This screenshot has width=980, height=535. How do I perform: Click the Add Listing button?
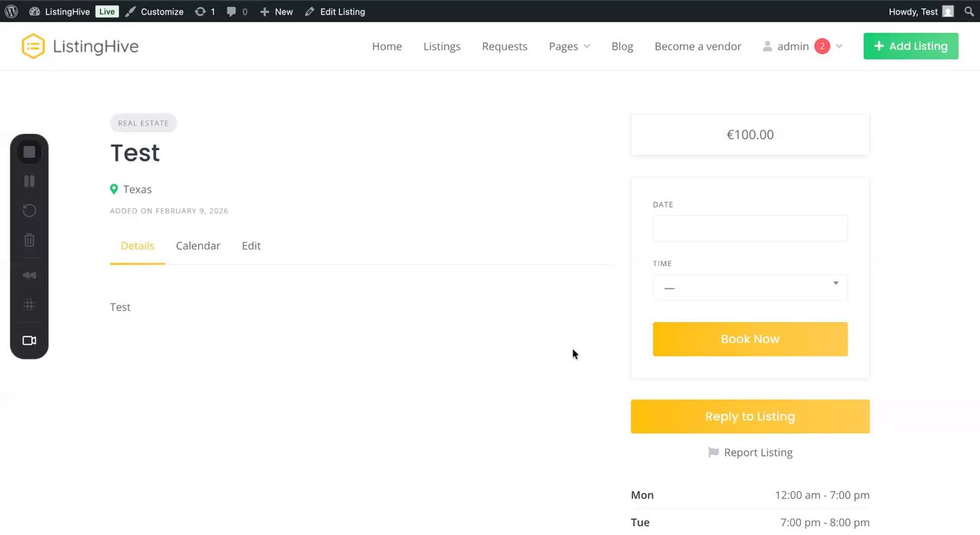click(910, 46)
